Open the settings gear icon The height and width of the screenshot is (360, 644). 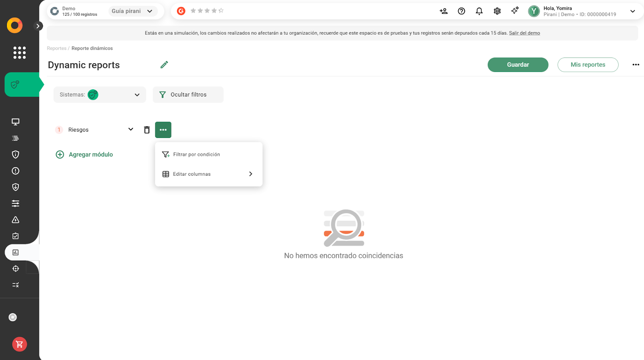pyautogui.click(x=497, y=11)
